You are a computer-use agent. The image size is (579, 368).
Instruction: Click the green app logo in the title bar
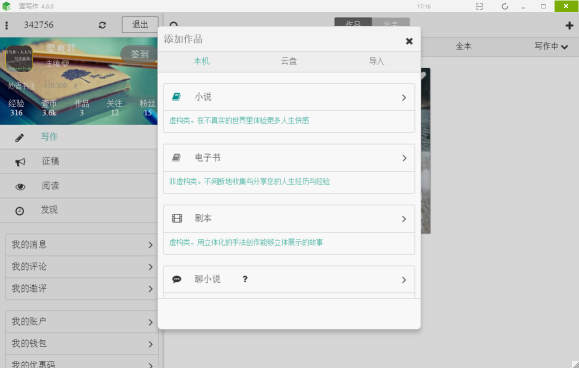pos(7,6)
